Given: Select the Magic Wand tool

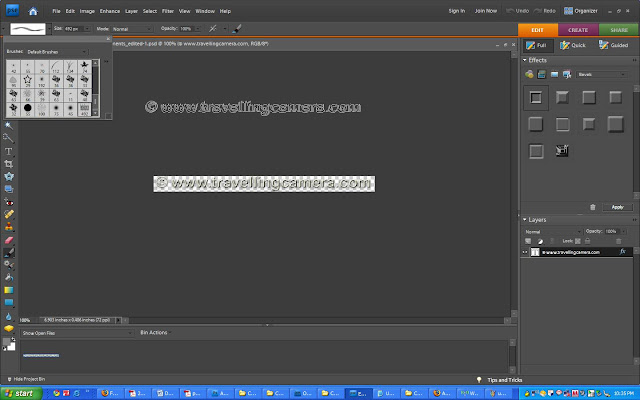Looking at the screenshot, I should point(9,126).
